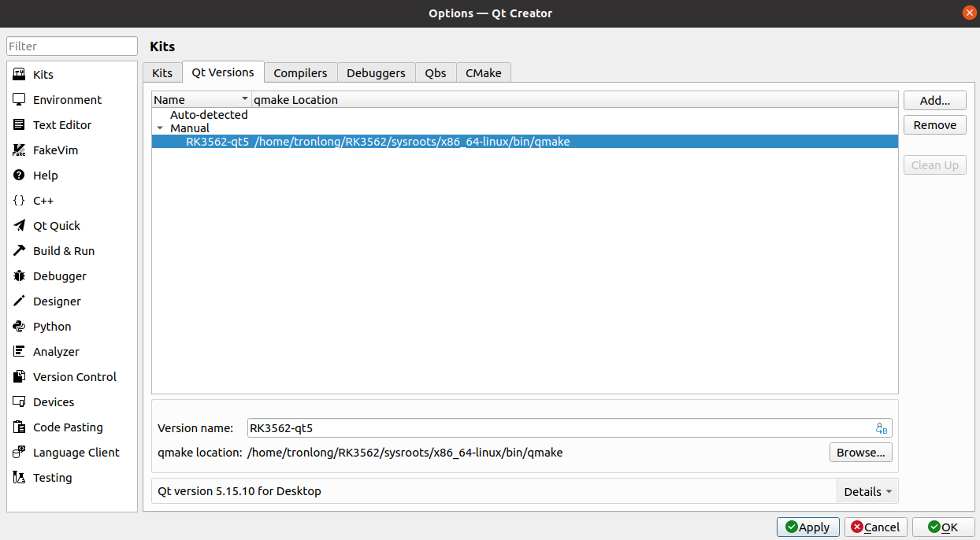The height and width of the screenshot is (540, 980).
Task: Select the Designer pencil icon
Action: click(20, 301)
